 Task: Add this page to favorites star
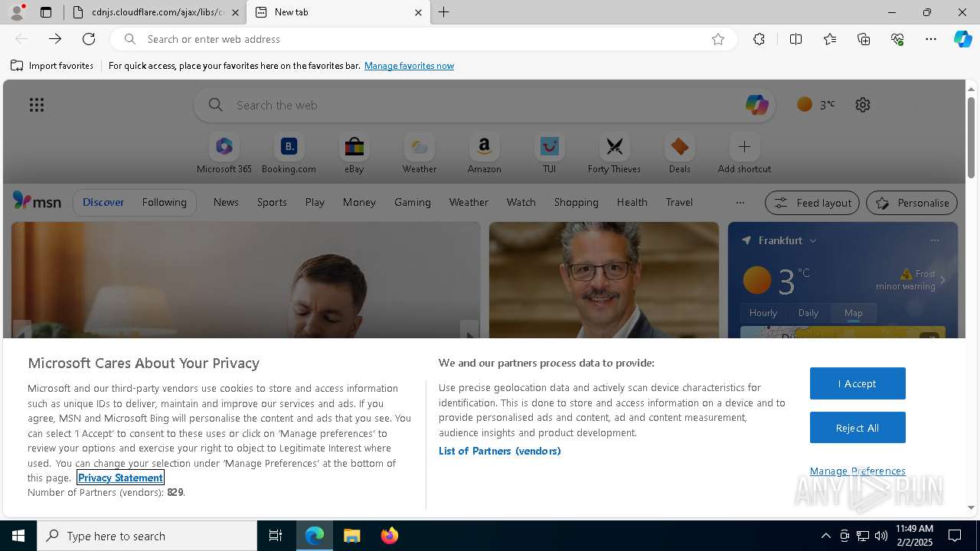(718, 39)
